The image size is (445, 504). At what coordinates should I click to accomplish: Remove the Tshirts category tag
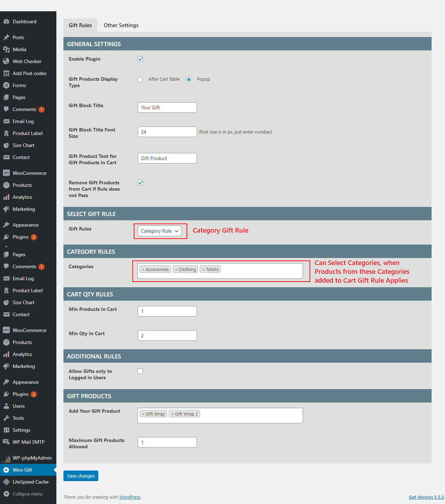click(x=203, y=270)
